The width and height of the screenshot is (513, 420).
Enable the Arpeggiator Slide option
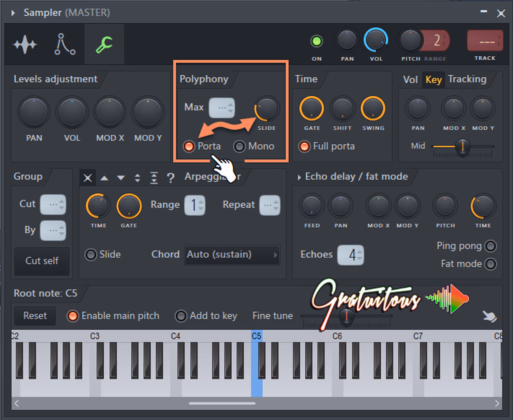coord(90,255)
